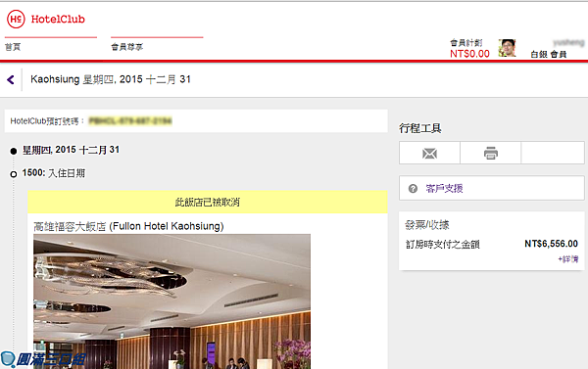Click the HotelClub logo

click(x=46, y=20)
